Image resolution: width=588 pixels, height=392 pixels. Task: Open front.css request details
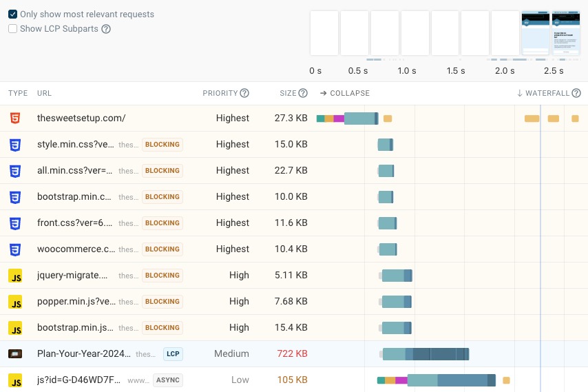74,223
